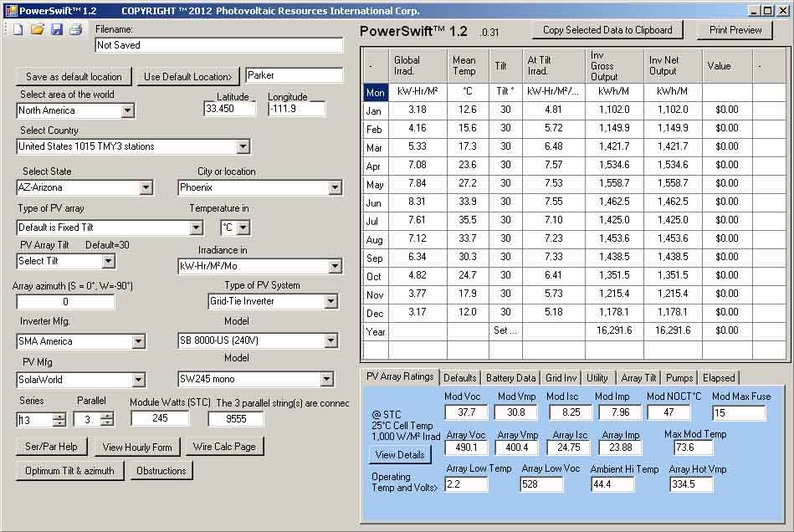Viewport: 794px width, 532px height.
Task: Switch to the Defaults tab
Action: [x=460, y=377]
